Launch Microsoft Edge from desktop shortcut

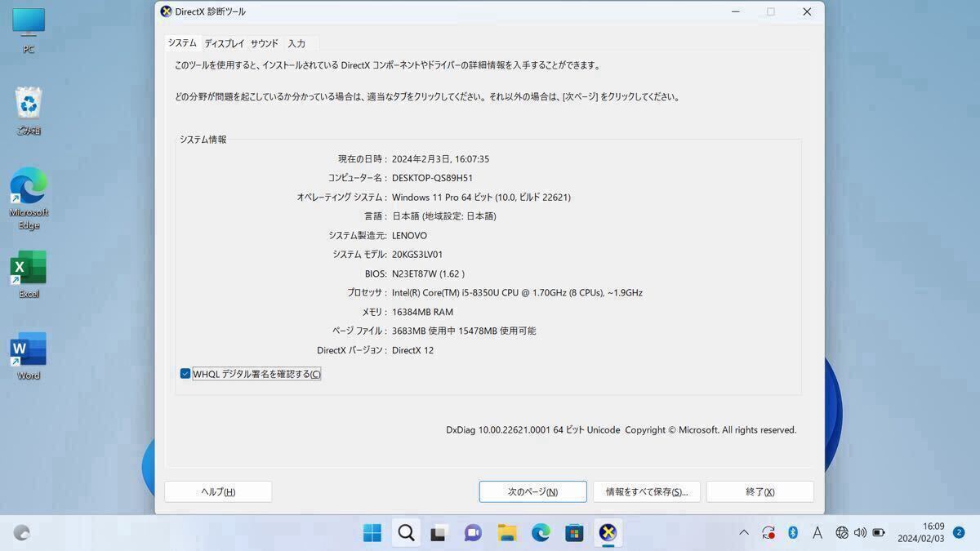(x=29, y=198)
